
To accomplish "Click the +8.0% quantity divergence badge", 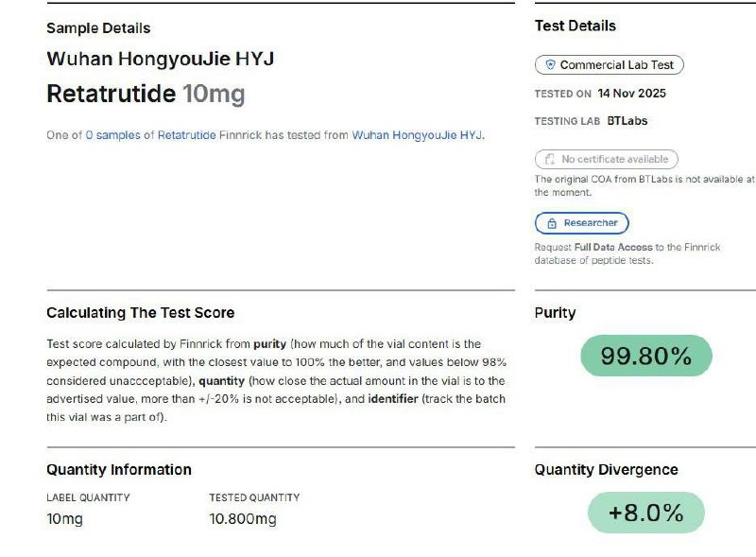I will [646, 513].
